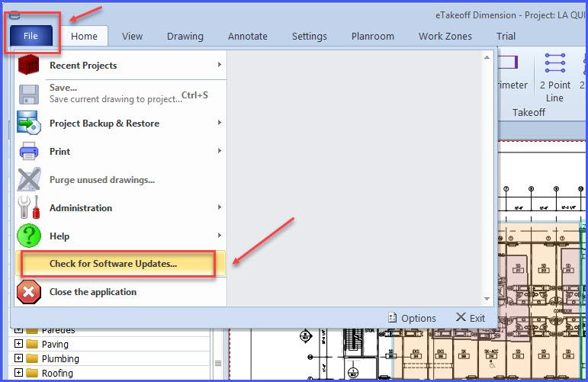Screen dimensions: 588x382
Task: Click the panel splitter grip handle
Action: pyautogui.click(x=218, y=363)
